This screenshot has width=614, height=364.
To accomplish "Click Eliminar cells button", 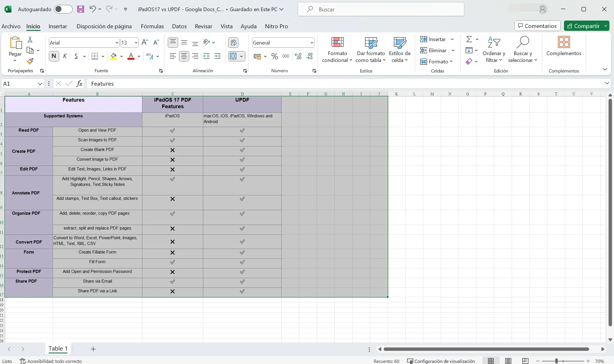I will pyautogui.click(x=433, y=50).
